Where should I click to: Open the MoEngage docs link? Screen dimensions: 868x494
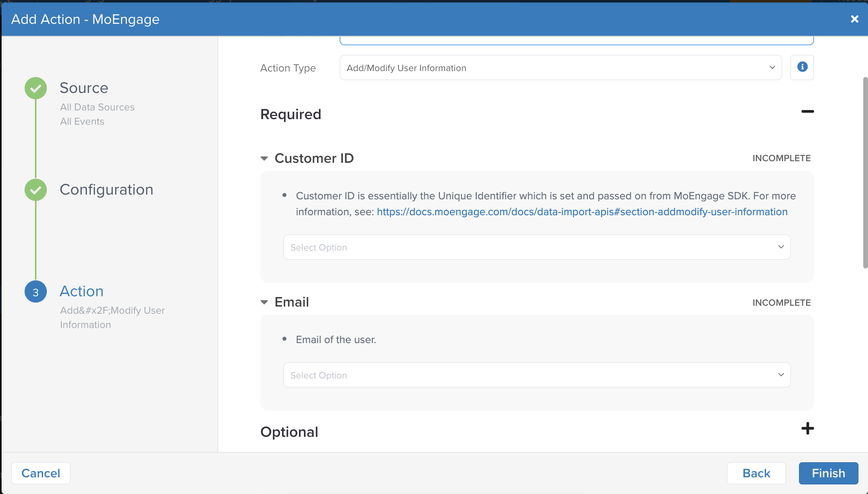582,212
